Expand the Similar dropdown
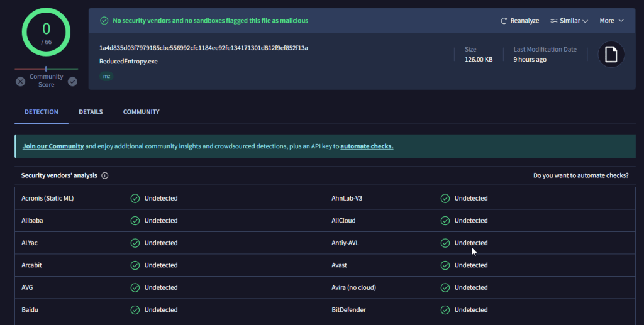 (x=569, y=21)
